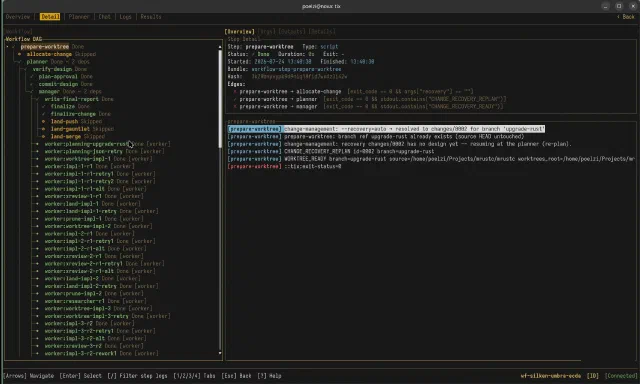Click the highlighted change-management recovery log line

click(x=386, y=129)
